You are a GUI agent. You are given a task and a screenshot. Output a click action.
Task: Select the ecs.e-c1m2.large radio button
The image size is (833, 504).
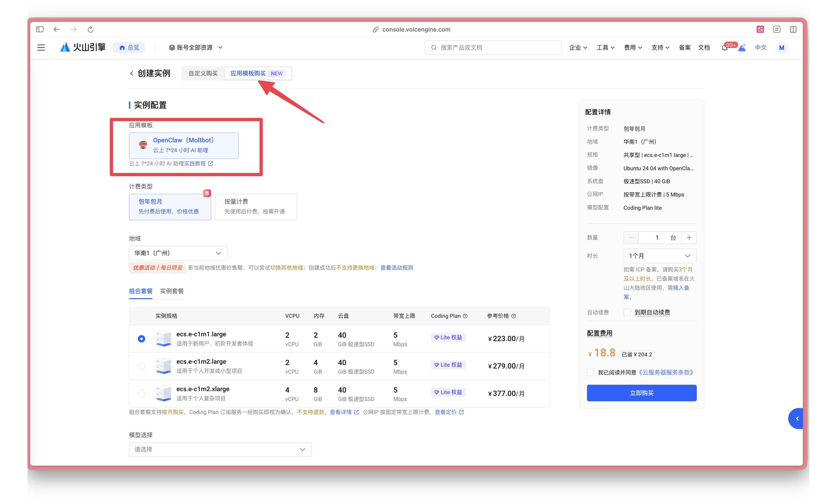click(x=141, y=366)
